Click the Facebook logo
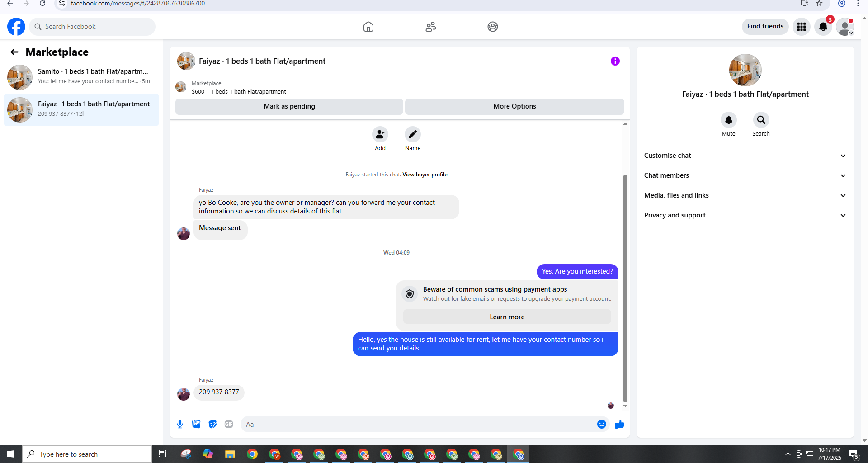The width and height of the screenshot is (868, 463). click(x=16, y=27)
